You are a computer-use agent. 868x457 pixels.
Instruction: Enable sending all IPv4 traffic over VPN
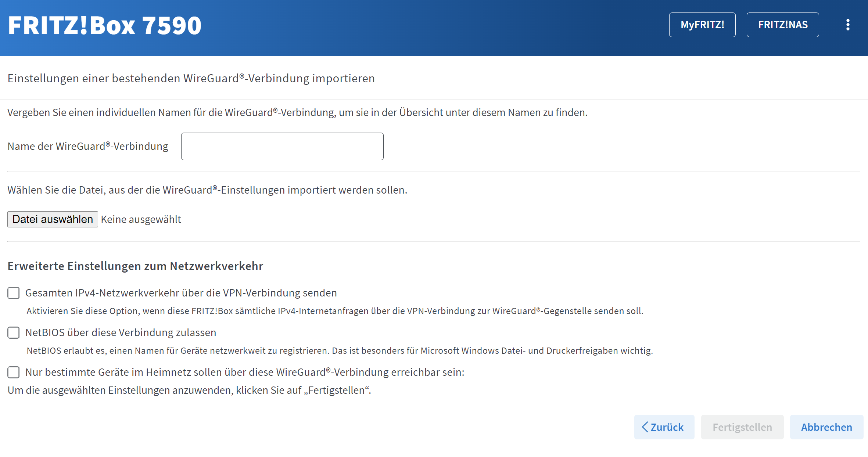14,293
